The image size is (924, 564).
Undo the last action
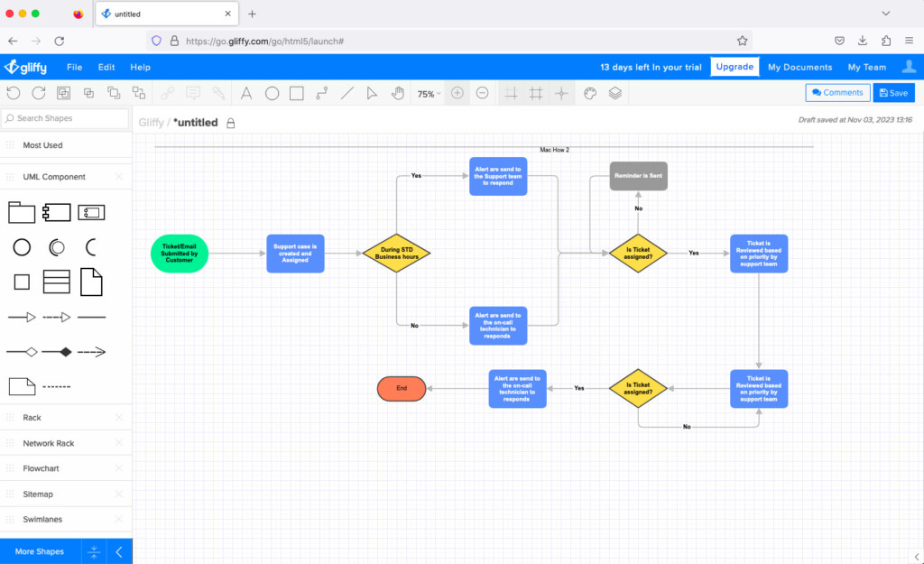pyautogui.click(x=14, y=93)
